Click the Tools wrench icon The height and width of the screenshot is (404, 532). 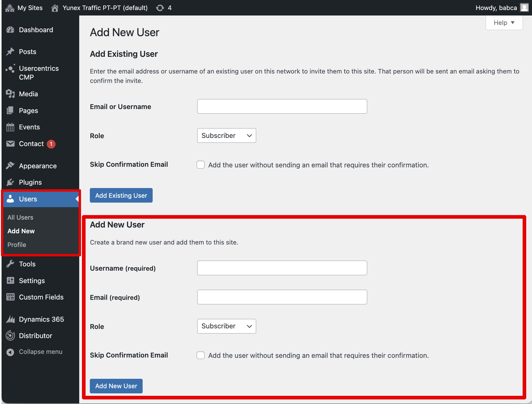[10, 264]
